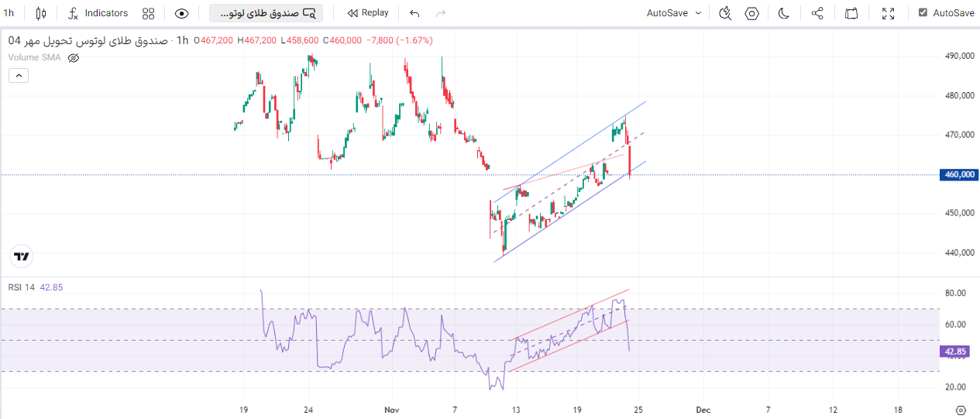Expand the AutoSave layout dropdown
The image size is (980, 419).
pyautogui.click(x=675, y=13)
